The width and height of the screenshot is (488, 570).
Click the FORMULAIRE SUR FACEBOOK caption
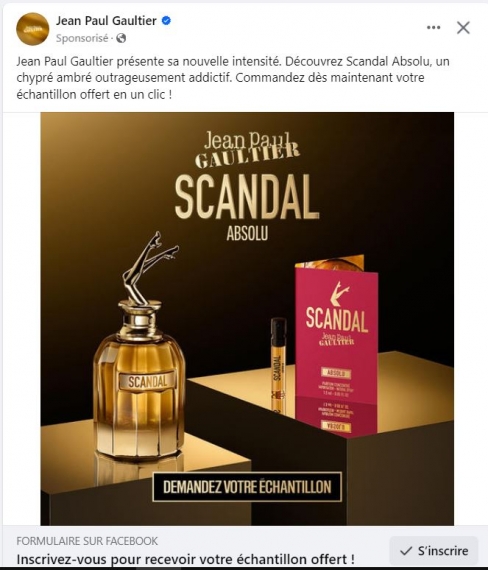(x=87, y=541)
